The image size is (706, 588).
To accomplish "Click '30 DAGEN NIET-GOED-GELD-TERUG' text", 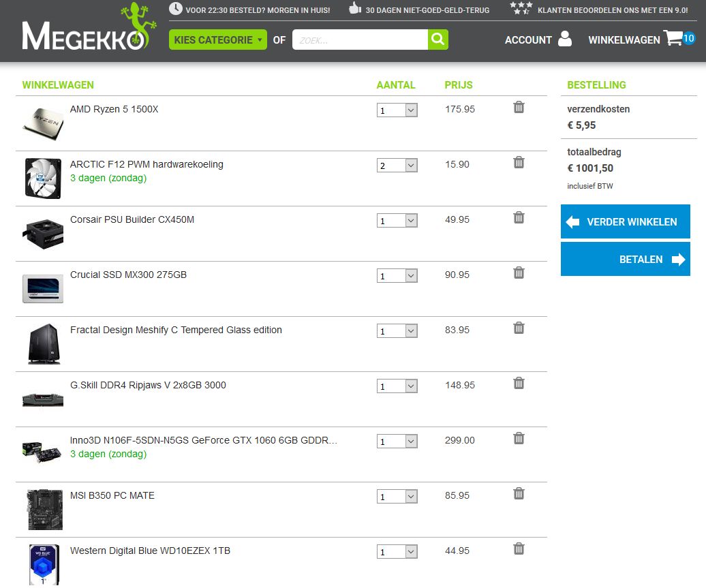I will [x=427, y=10].
